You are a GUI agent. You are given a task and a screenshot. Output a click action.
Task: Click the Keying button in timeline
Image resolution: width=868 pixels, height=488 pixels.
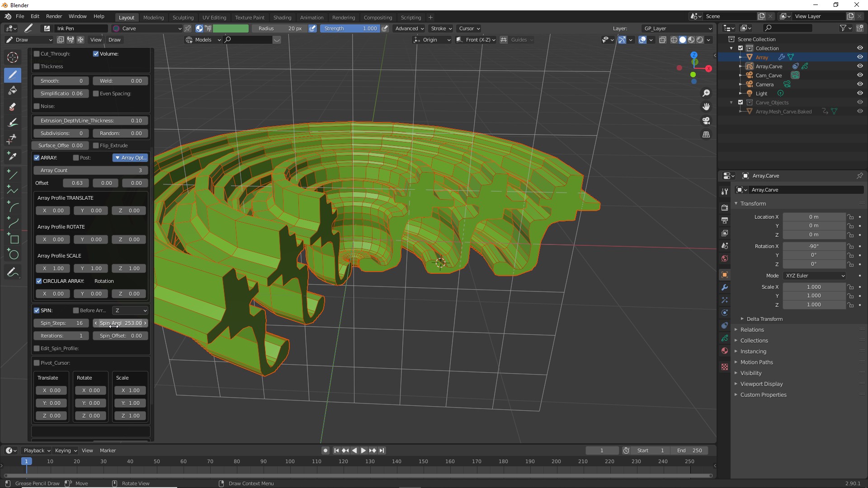coord(66,450)
